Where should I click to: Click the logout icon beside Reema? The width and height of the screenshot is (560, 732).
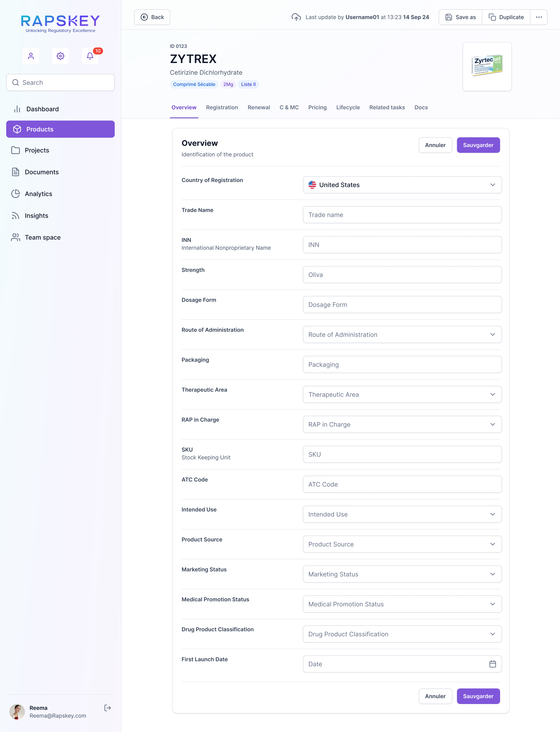coord(107,708)
